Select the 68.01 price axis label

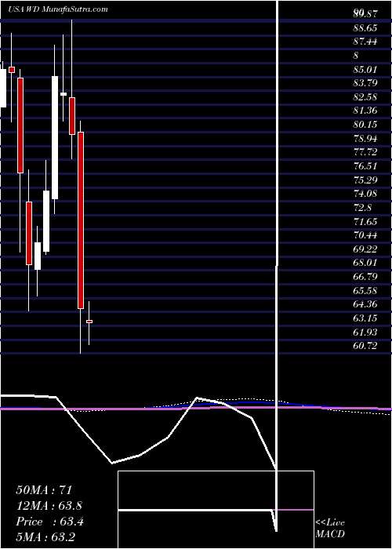[x=365, y=263]
